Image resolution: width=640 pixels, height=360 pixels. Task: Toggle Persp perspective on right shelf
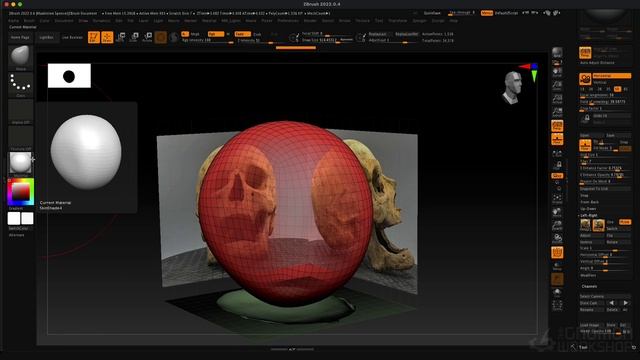click(557, 126)
